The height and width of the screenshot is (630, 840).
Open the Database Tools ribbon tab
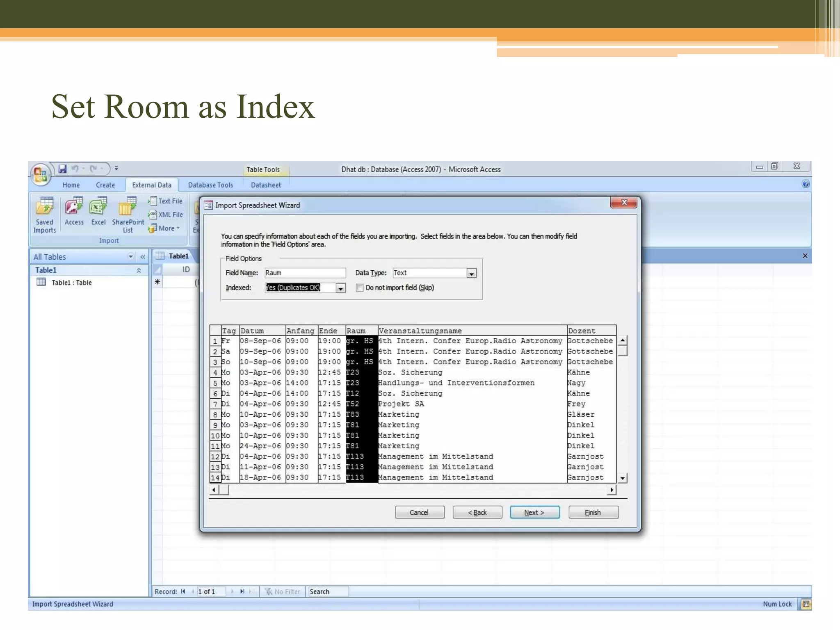point(210,185)
